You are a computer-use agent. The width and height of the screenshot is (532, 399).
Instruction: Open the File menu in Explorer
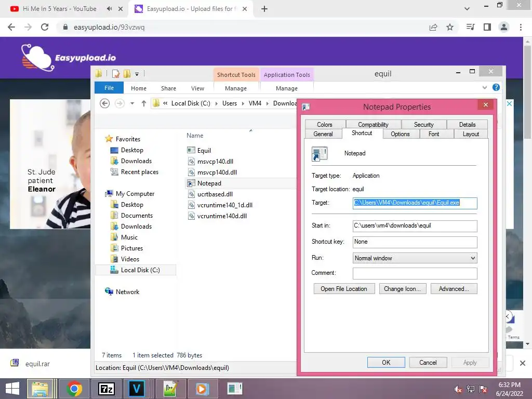click(109, 88)
